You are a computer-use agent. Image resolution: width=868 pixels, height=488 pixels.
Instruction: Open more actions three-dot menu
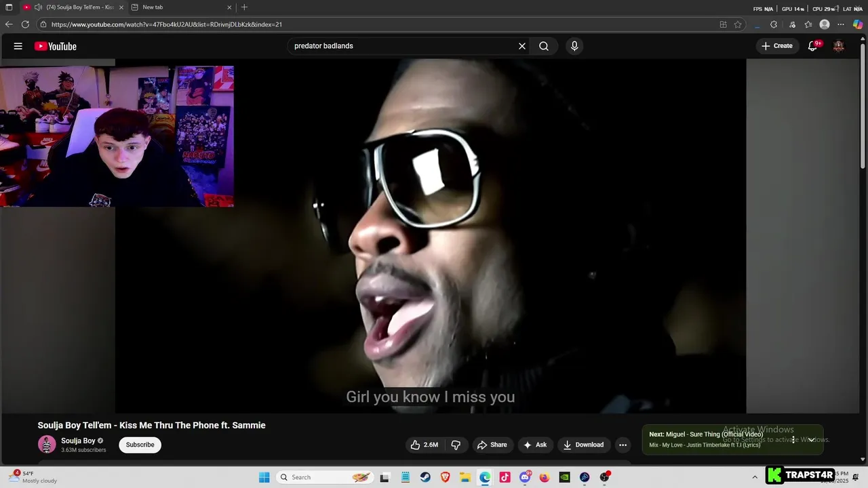(x=623, y=445)
